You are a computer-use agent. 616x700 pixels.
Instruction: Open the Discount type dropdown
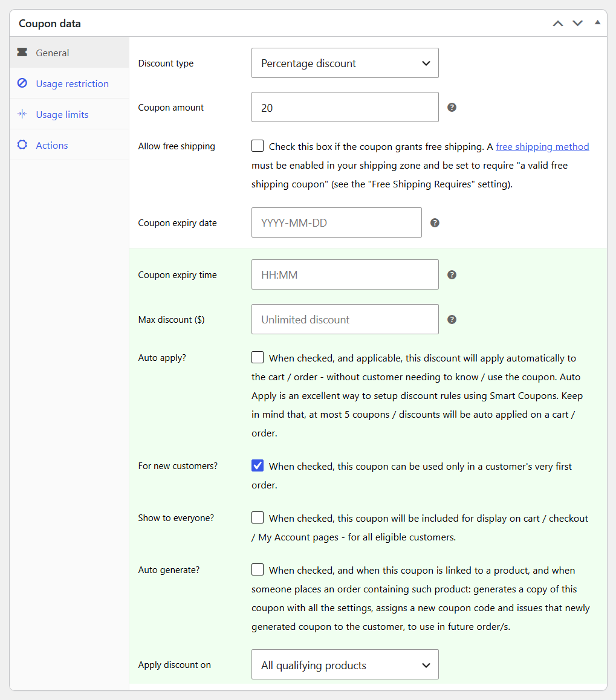click(x=345, y=63)
